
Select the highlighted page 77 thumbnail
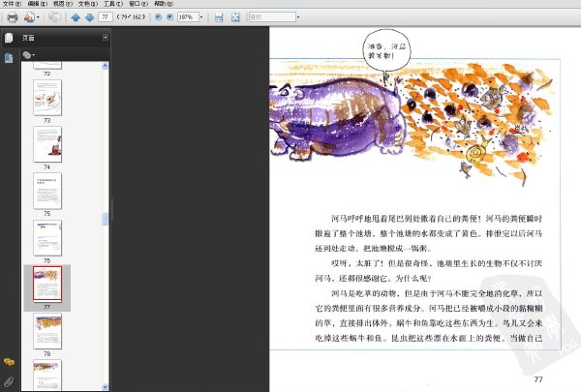tap(47, 284)
